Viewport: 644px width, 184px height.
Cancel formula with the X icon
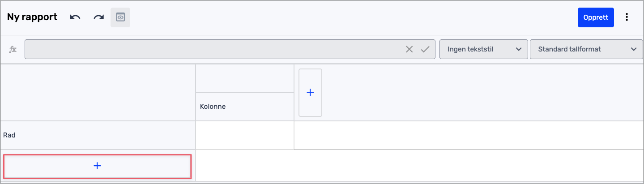(x=409, y=49)
